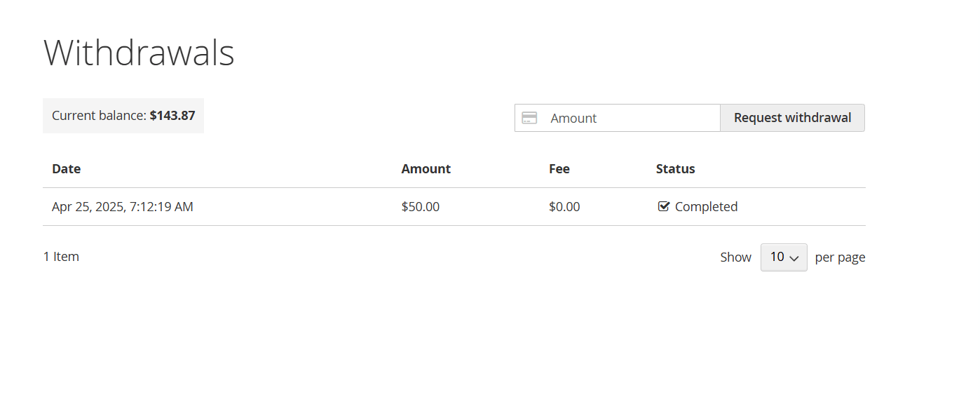Click the Completed status text

706,207
